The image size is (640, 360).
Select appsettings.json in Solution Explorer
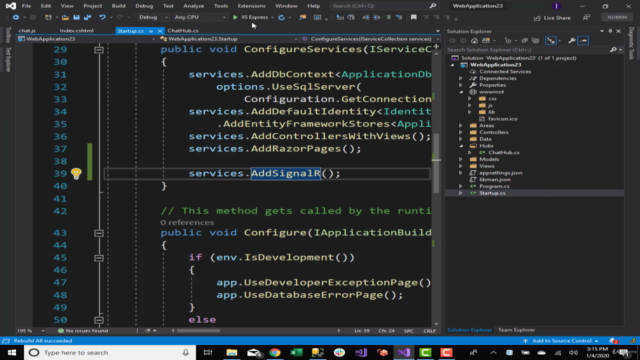coord(500,173)
